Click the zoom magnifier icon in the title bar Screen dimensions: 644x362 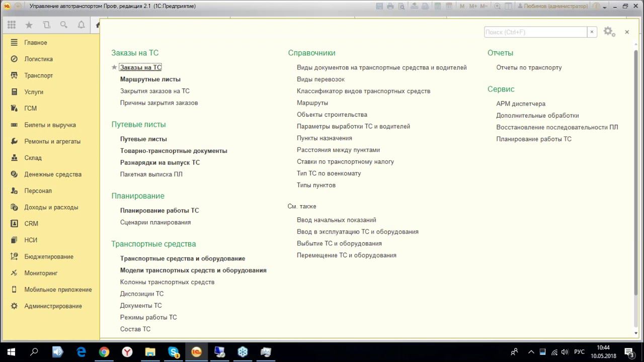click(x=498, y=7)
